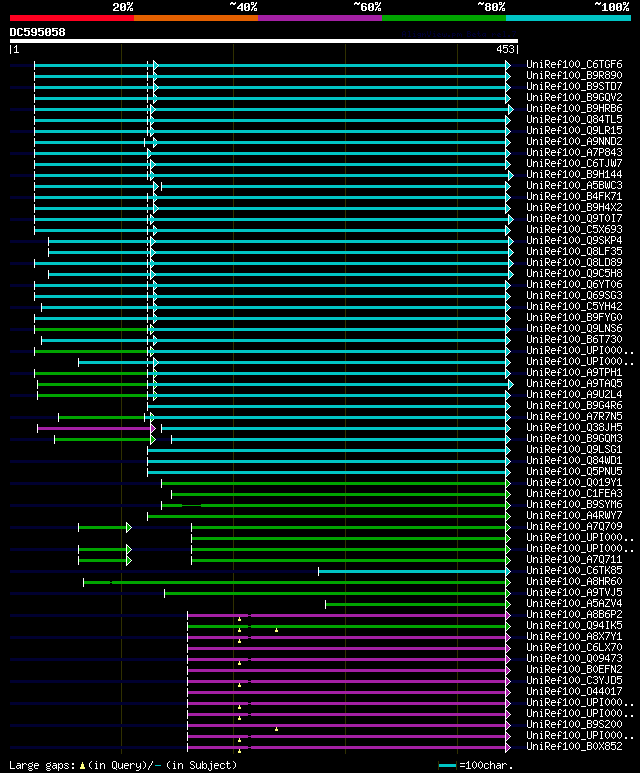640x773 pixels.
Task: Click UniRef100_A8HR60 label
Action: coord(574,581)
